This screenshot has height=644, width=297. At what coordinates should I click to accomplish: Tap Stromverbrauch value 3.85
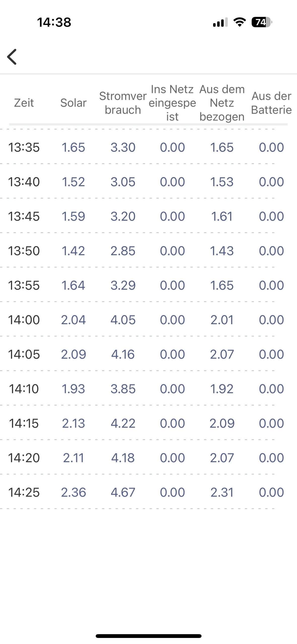point(123,389)
